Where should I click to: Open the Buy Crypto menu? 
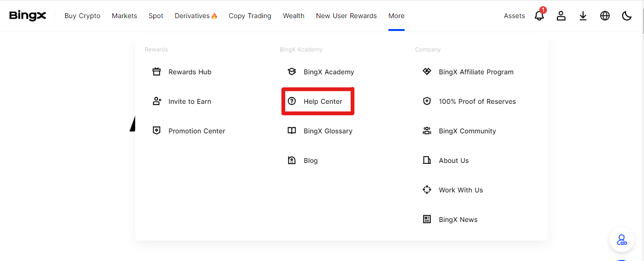82,16
